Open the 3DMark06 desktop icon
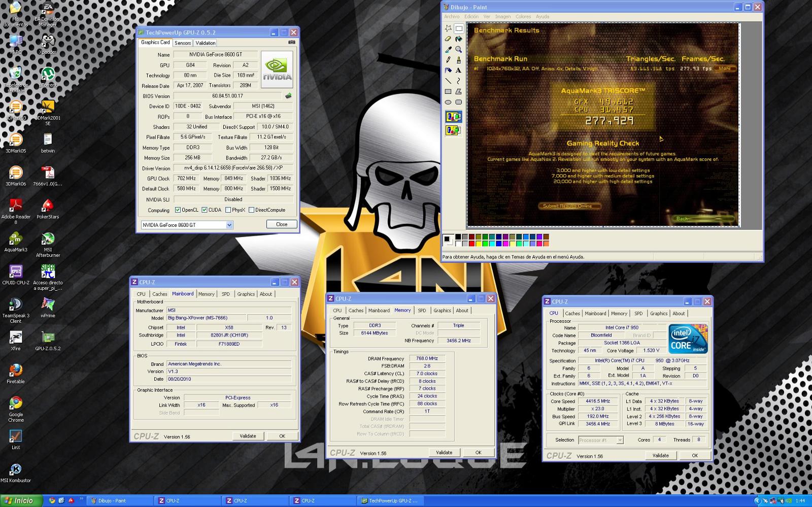This screenshot has width=812, height=507. [x=16, y=176]
